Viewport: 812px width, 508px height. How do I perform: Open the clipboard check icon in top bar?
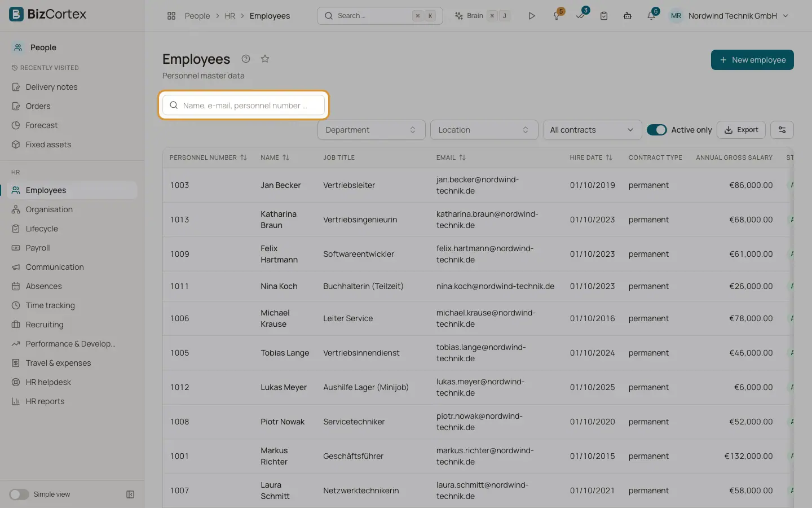[x=604, y=16]
